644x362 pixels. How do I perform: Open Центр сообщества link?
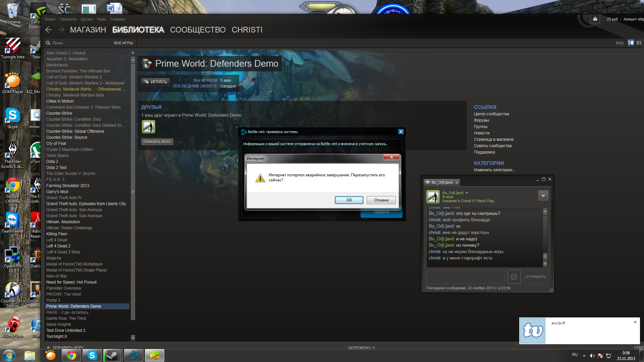[x=491, y=114]
